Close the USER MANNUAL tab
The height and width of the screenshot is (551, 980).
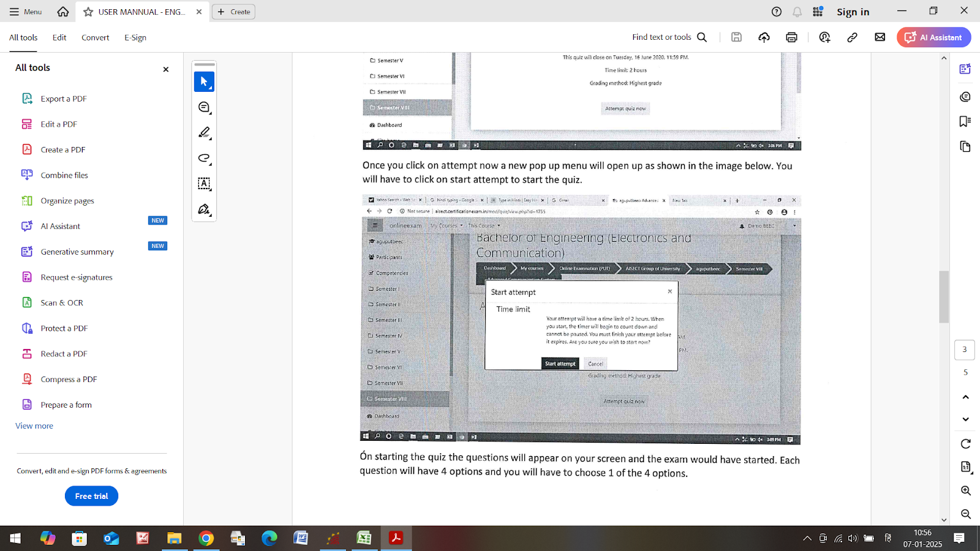(x=199, y=12)
